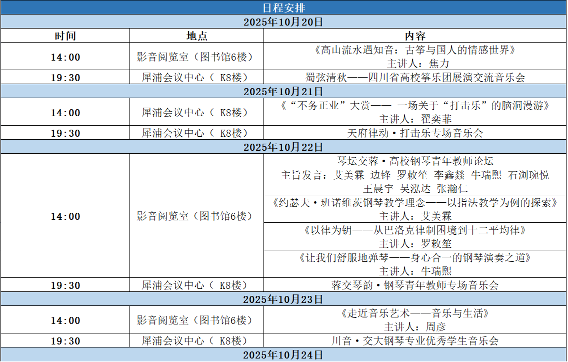This screenshot has width=568, height=362.
Task: Select 川音·交大钢琴专业优秀学生音乐会
Action: (x=415, y=341)
